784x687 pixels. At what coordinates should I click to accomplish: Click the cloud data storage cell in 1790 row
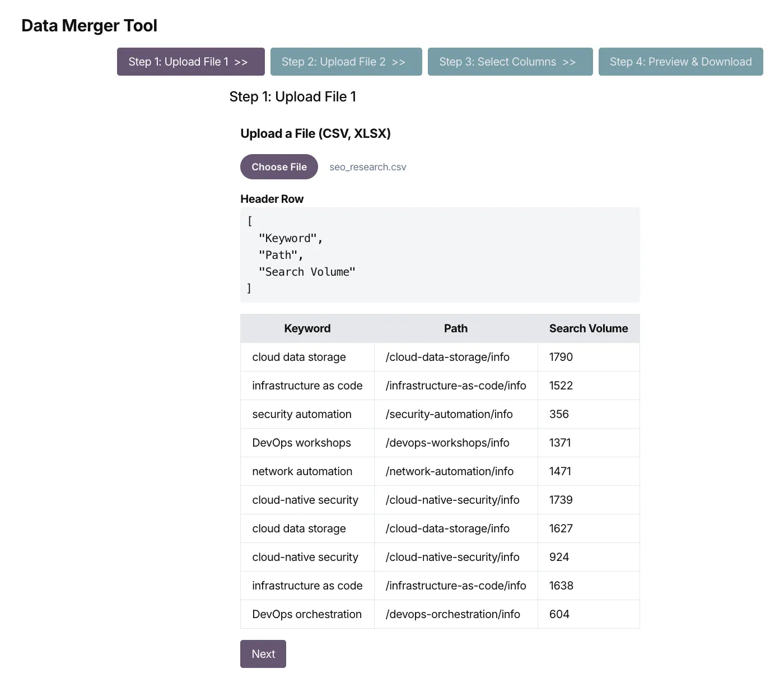coord(307,357)
